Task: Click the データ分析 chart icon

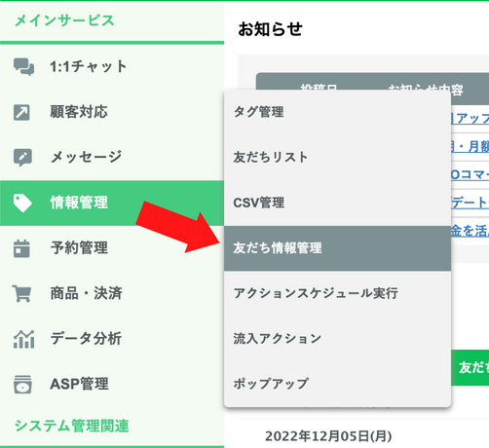Action: 23,339
